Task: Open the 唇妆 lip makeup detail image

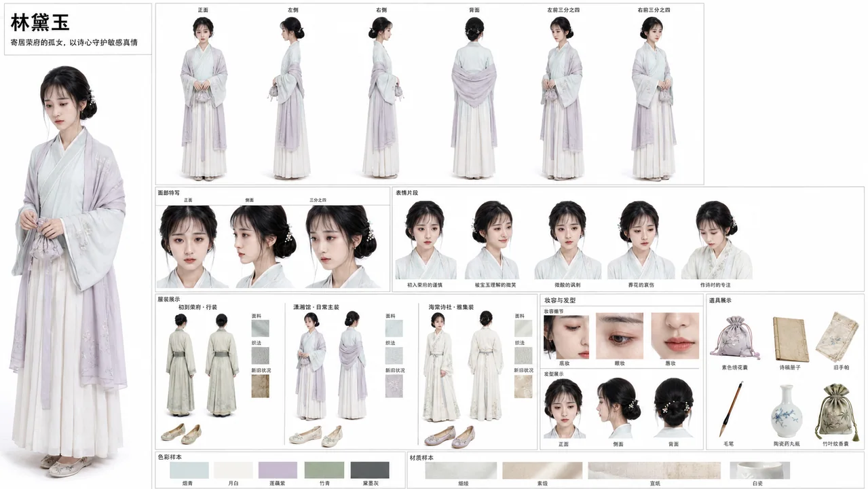Action: [675, 336]
